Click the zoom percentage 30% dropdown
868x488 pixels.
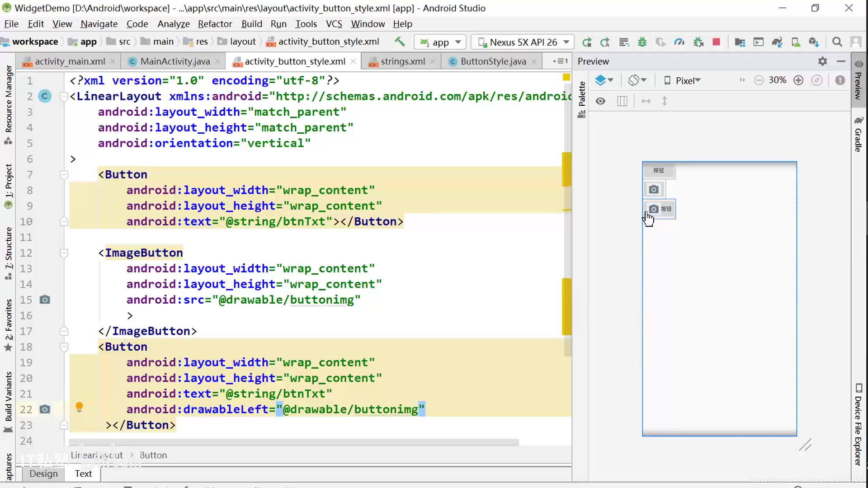(x=778, y=80)
